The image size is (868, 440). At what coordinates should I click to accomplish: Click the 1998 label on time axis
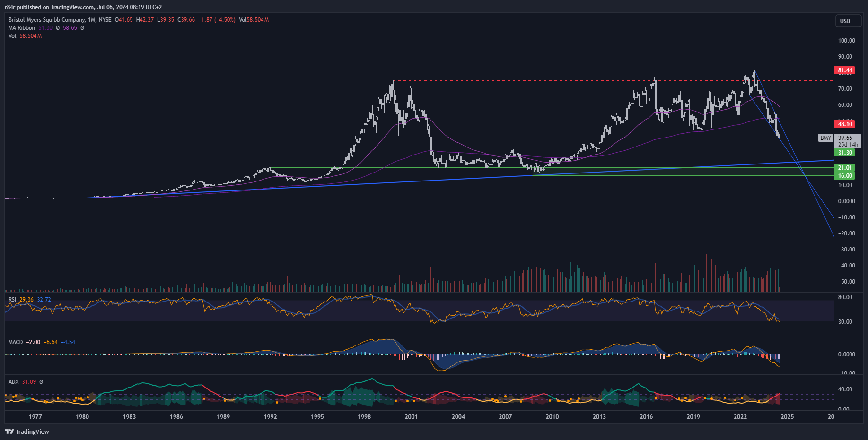(364, 417)
